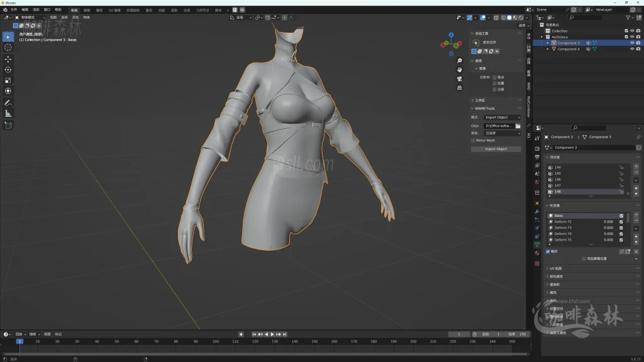This screenshot has width=644, height=362.
Task: Switch to the UV Editing workspace tab
Action: 114,10
